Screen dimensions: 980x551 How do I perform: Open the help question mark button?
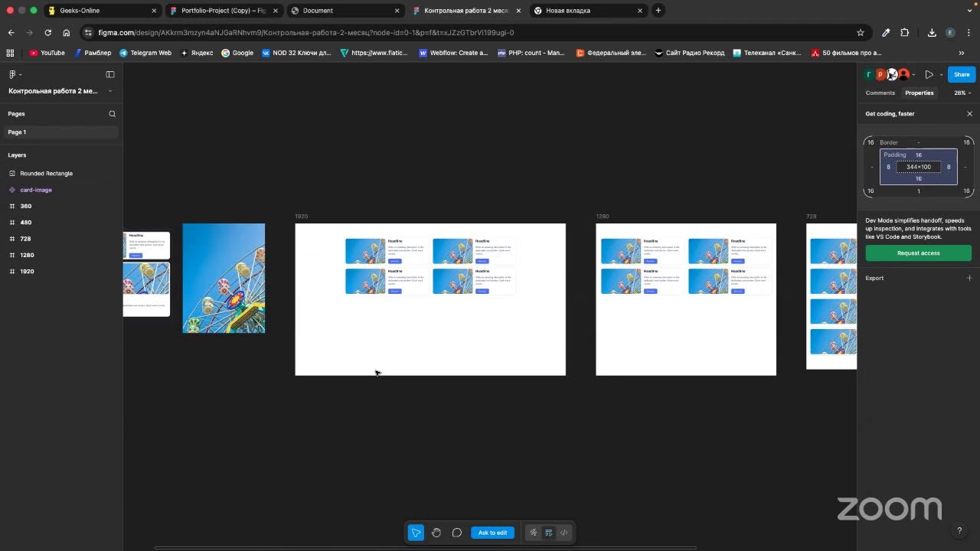pos(959,530)
